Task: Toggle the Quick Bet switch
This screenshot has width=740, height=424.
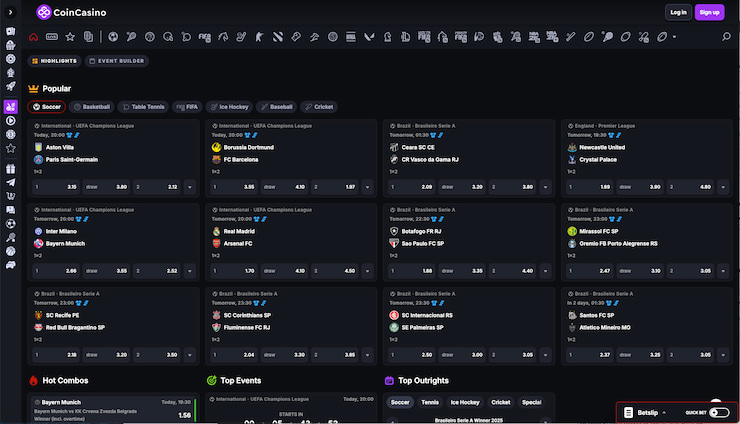Action: (719, 413)
